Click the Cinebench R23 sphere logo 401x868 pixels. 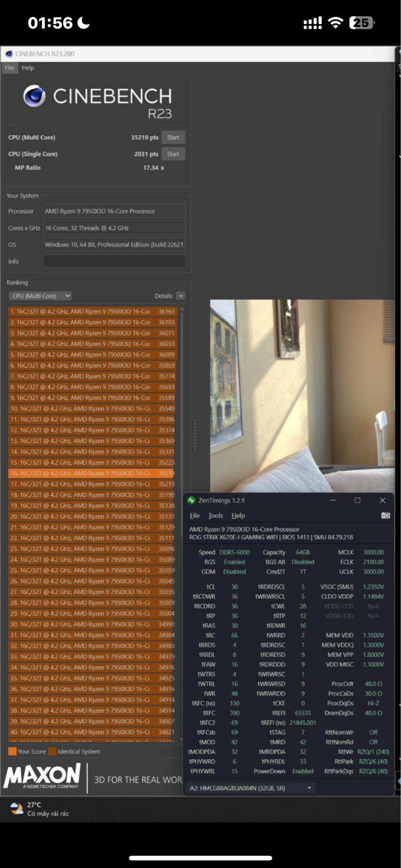click(34, 96)
